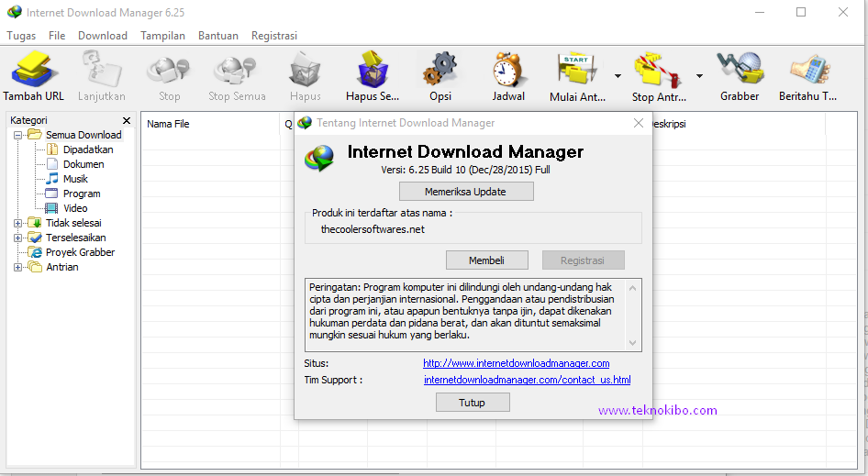Open the Registrasi menu
868x476 pixels.
pyautogui.click(x=274, y=36)
